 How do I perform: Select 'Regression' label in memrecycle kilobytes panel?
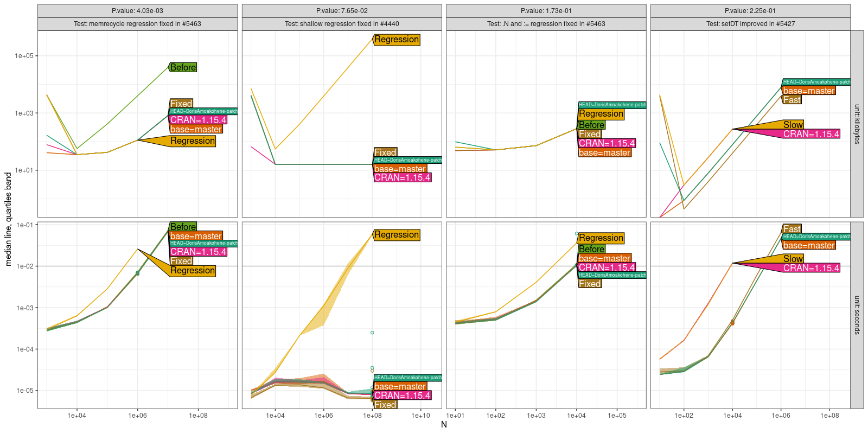[x=193, y=141]
